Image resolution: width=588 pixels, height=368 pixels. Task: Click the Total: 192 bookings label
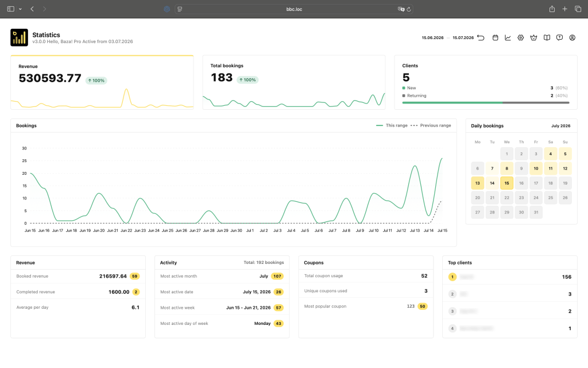click(264, 262)
